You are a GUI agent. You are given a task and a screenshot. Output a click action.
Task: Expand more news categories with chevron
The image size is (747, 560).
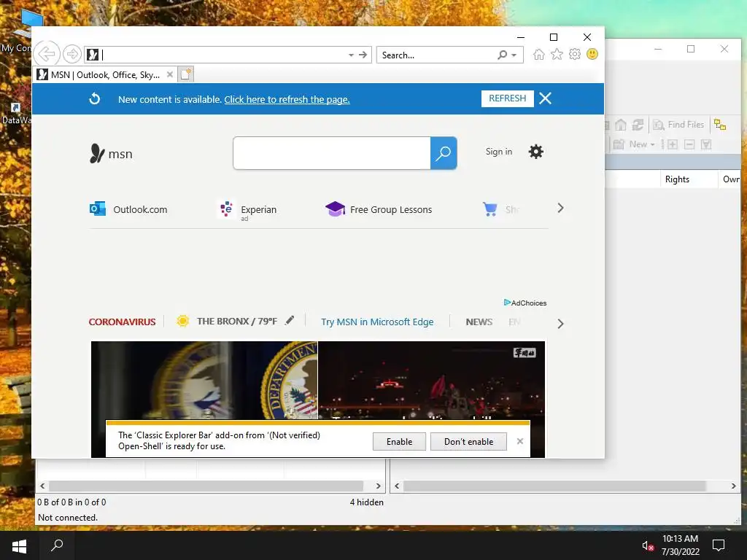(561, 324)
